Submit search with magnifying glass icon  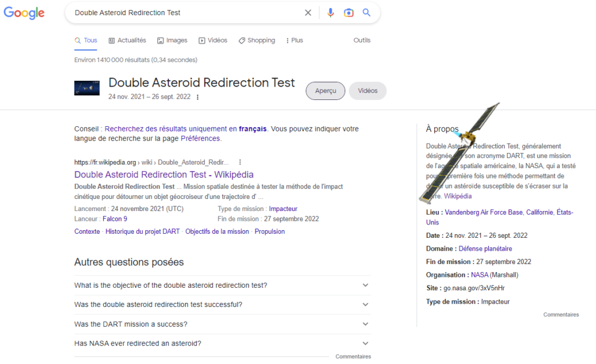pyautogui.click(x=367, y=13)
